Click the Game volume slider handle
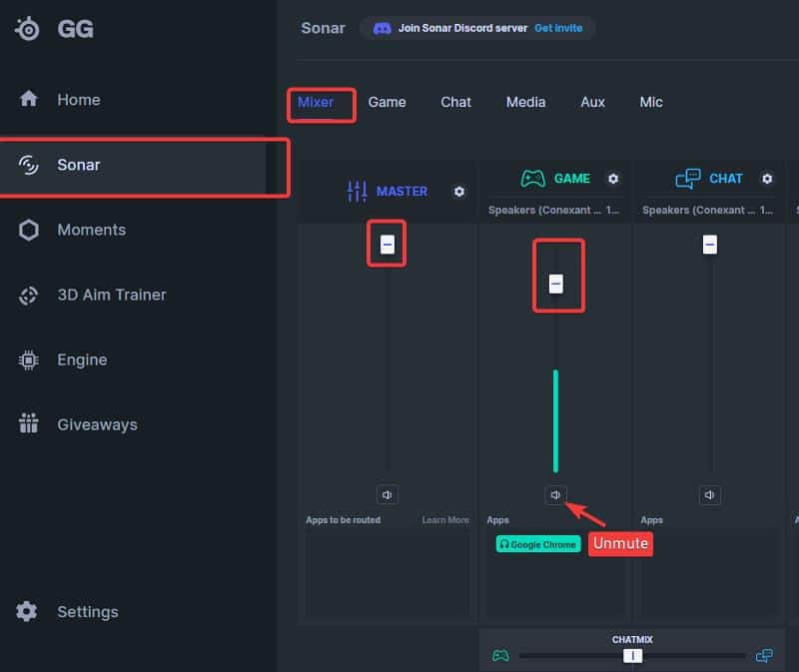The width and height of the screenshot is (799, 672). point(556,284)
